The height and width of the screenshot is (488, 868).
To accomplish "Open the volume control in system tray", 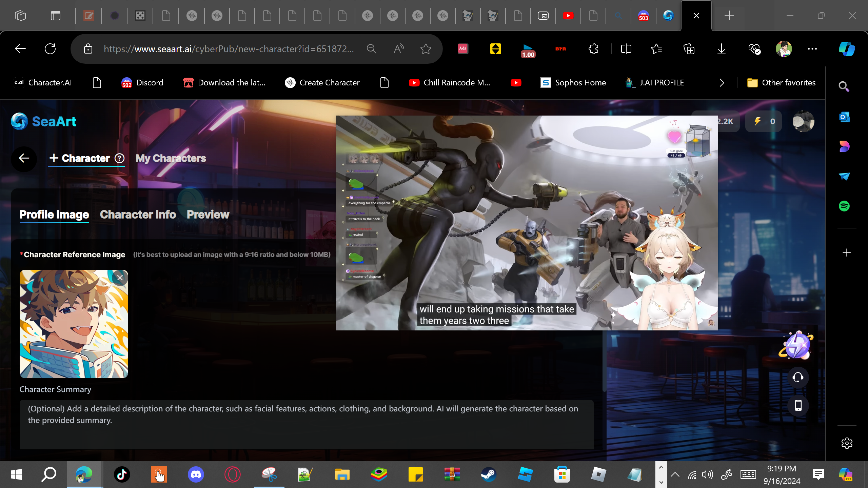I will pos(708,474).
